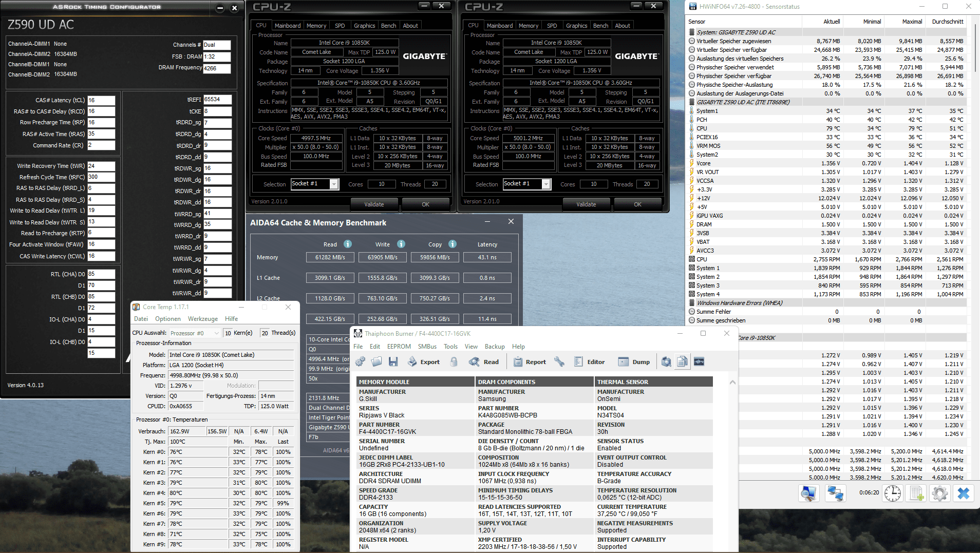Screen dimensions: 980x553
Task: Click Validate in CPU-Z showing 4997.5 MHz
Action: 374,204
